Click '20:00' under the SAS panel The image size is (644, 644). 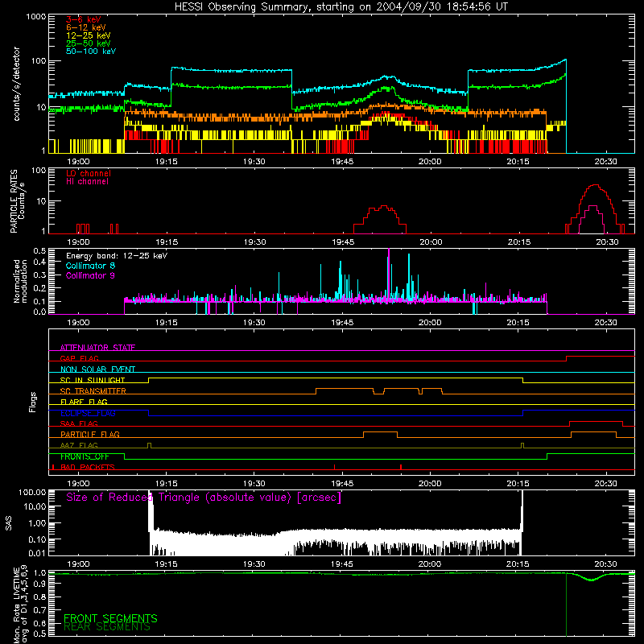click(430, 564)
